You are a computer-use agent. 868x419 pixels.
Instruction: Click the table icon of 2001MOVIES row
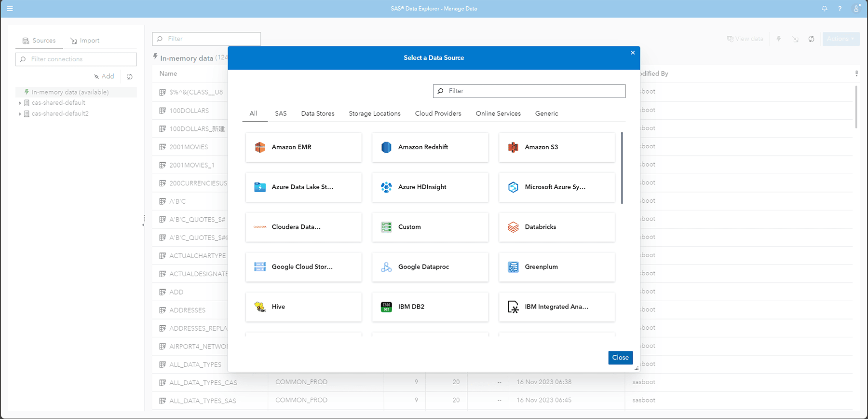click(163, 147)
